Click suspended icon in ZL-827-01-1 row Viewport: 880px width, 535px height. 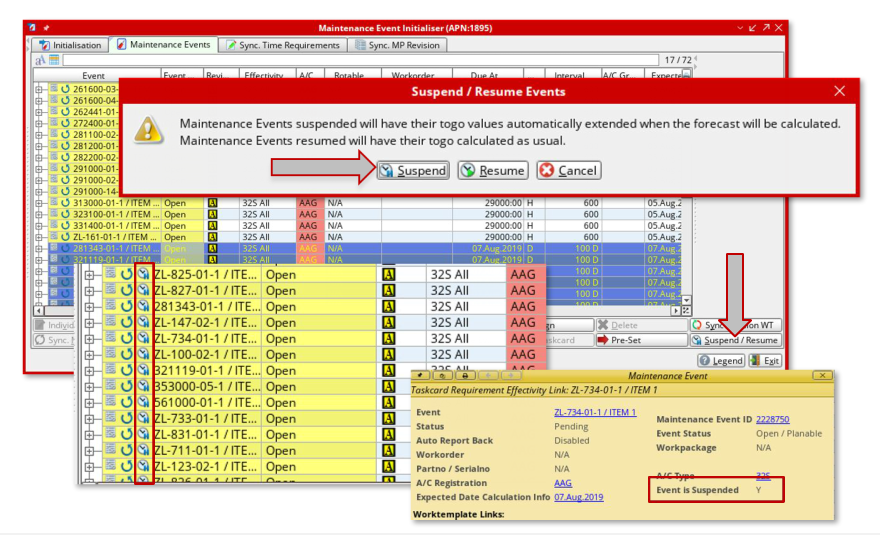(144, 290)
